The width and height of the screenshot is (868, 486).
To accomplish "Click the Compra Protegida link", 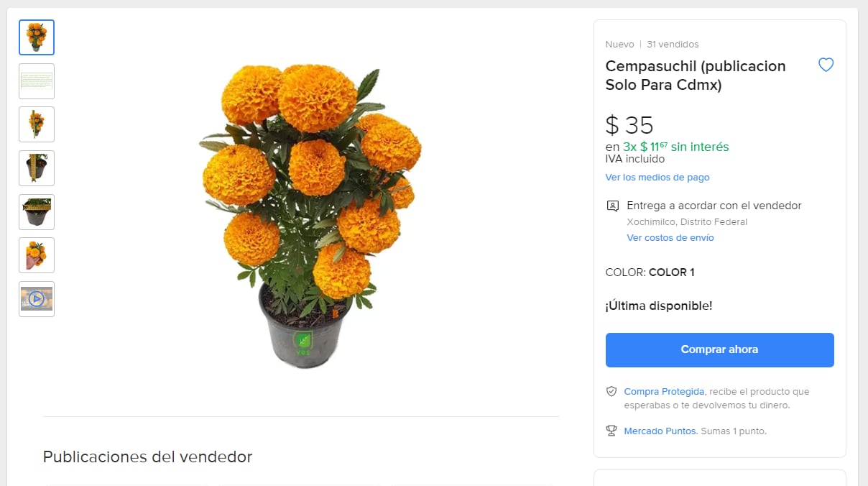I will pos(664,391).
